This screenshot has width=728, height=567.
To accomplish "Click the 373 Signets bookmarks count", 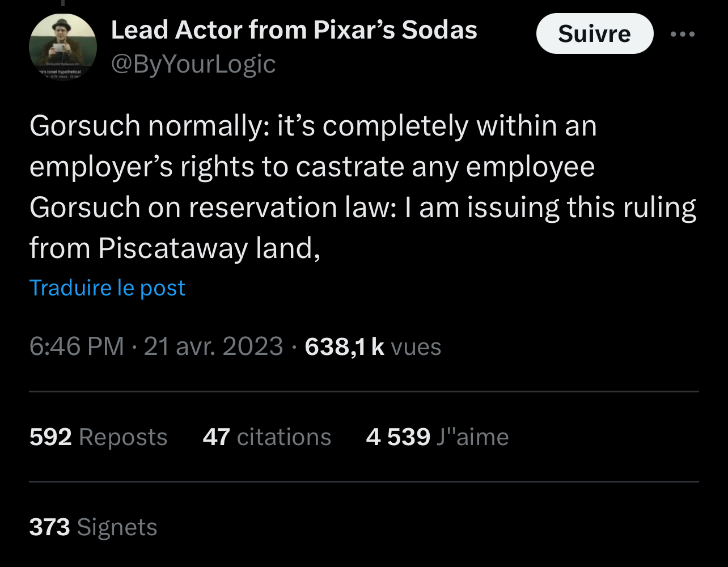I will coord(93,527).
